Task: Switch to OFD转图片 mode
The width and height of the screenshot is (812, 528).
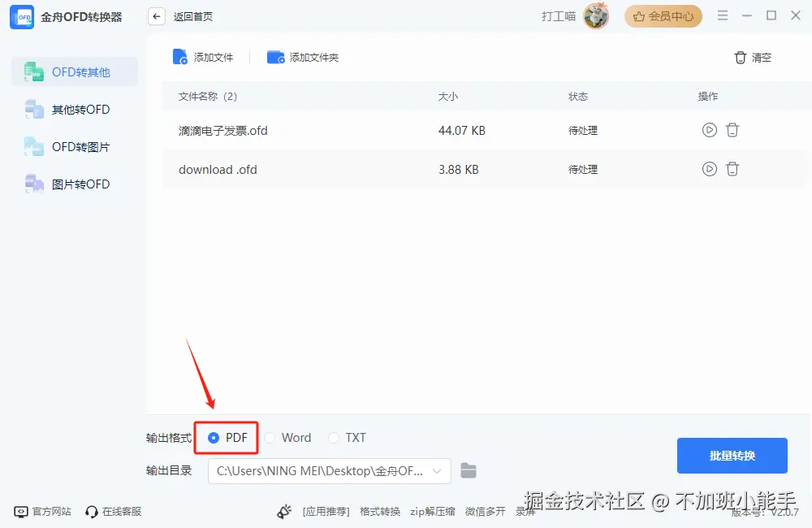Action: pos(75,147)
